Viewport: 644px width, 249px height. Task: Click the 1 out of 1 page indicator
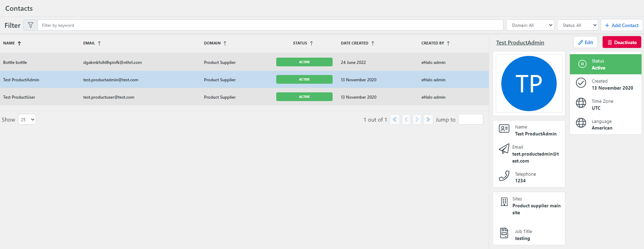coord(375,119)
